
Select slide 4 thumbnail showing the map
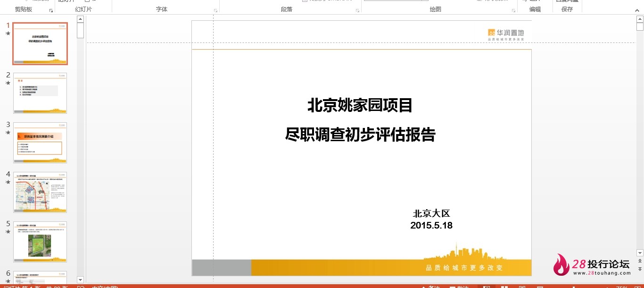click(x=40, y=192)
